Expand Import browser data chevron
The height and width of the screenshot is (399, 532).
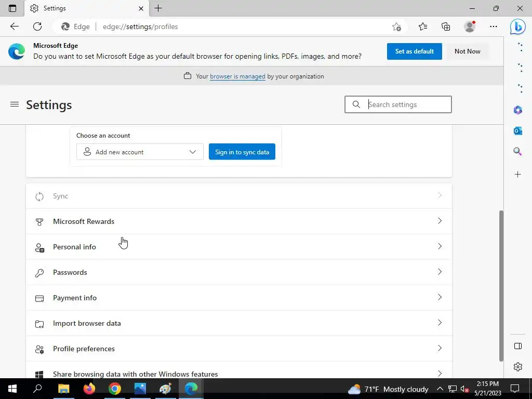tap(440, 323)
